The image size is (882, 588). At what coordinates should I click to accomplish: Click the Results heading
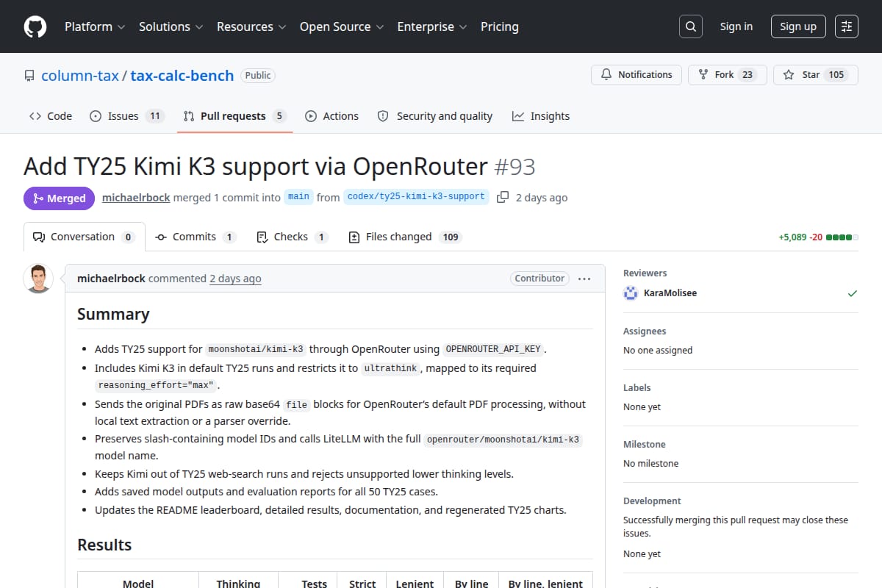104,545
